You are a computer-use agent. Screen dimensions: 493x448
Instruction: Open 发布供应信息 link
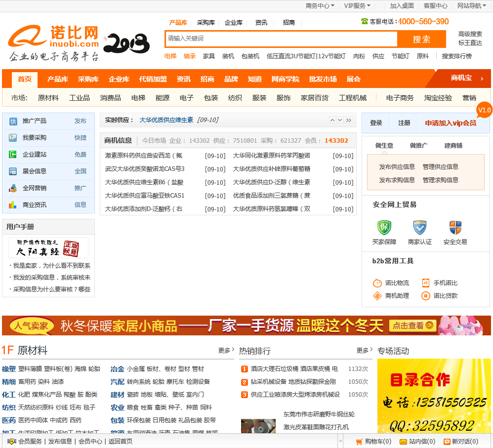pyautogui.click(x=397, y=166)
